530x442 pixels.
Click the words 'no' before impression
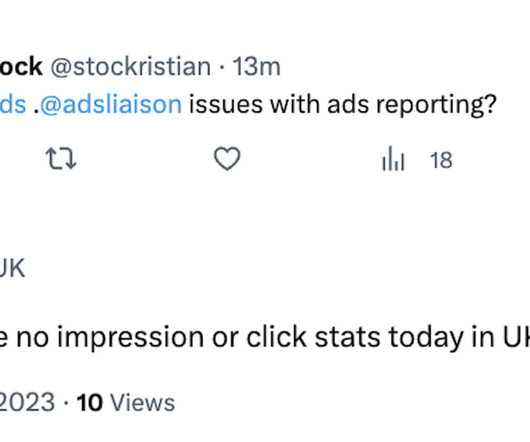point(32,338)
